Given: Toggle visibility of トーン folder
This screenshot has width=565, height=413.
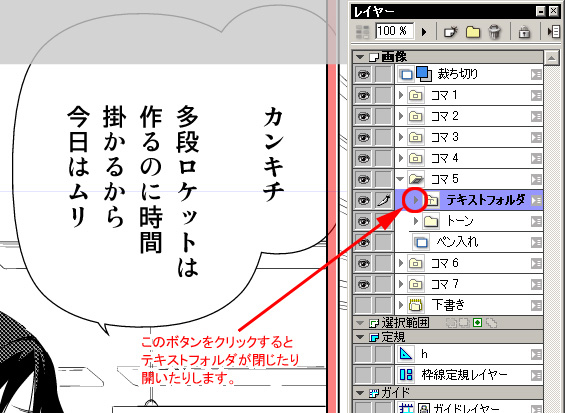Looking at the screenshot, I should coord(364,221).
